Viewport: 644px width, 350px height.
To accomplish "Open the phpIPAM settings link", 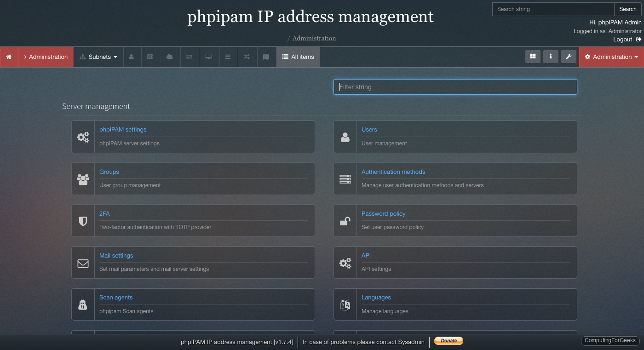I will tap(123, 129).
